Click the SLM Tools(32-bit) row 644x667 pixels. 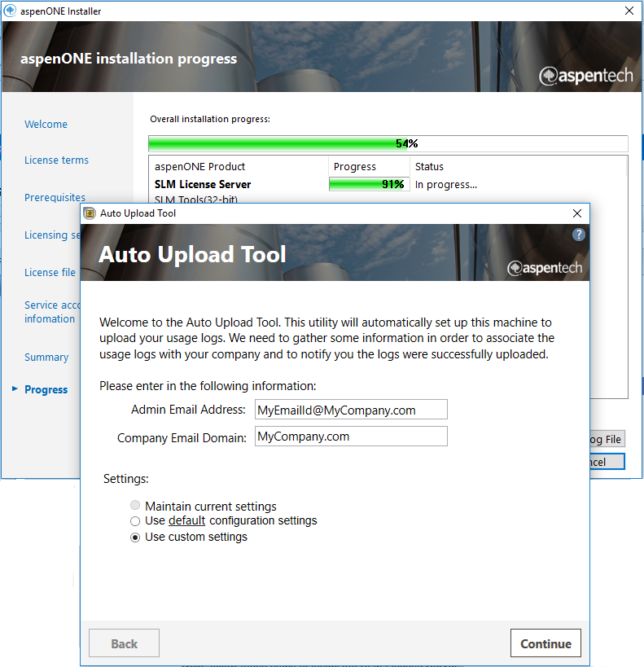(x=196, y=199)
